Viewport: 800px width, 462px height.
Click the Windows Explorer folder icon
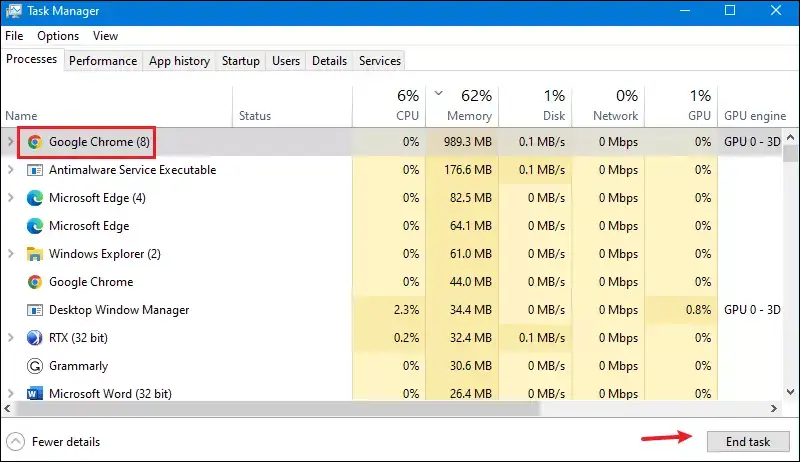(35, 254)
